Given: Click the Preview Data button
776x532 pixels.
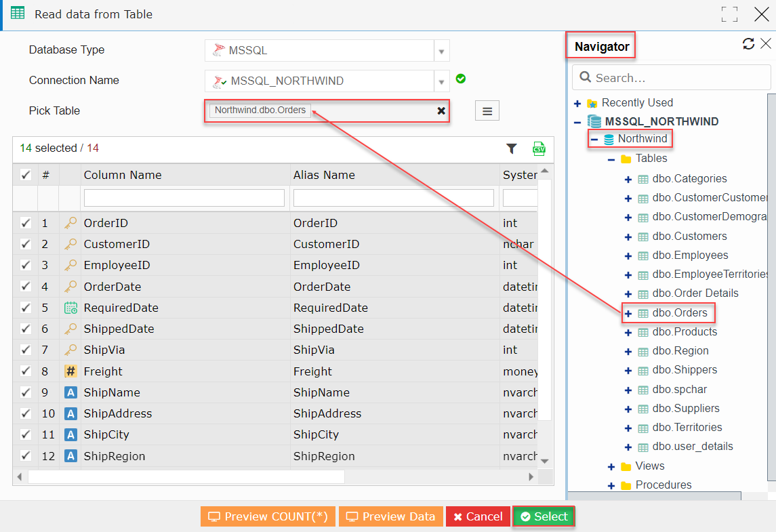Looking at the screenshot, I should [x=391, y=516].
